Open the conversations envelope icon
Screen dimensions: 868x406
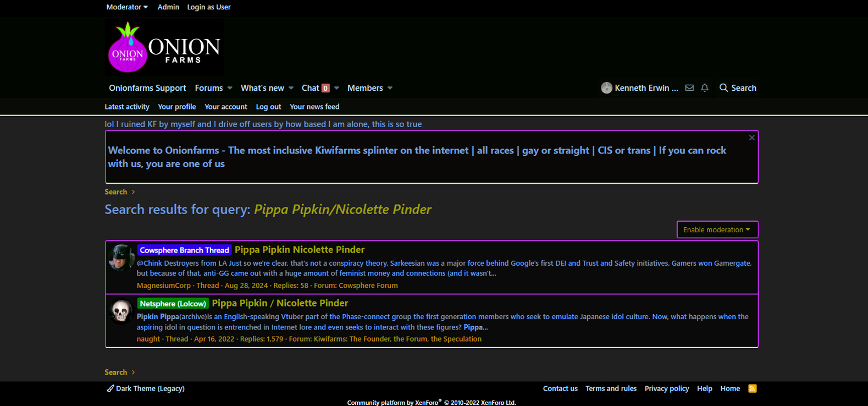point(689,88)
